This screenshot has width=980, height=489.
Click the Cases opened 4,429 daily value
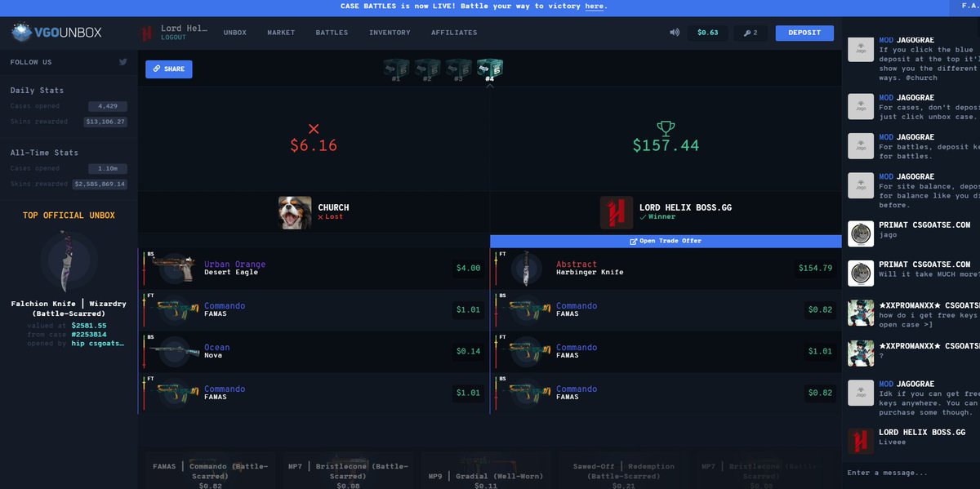pos(107,106)
